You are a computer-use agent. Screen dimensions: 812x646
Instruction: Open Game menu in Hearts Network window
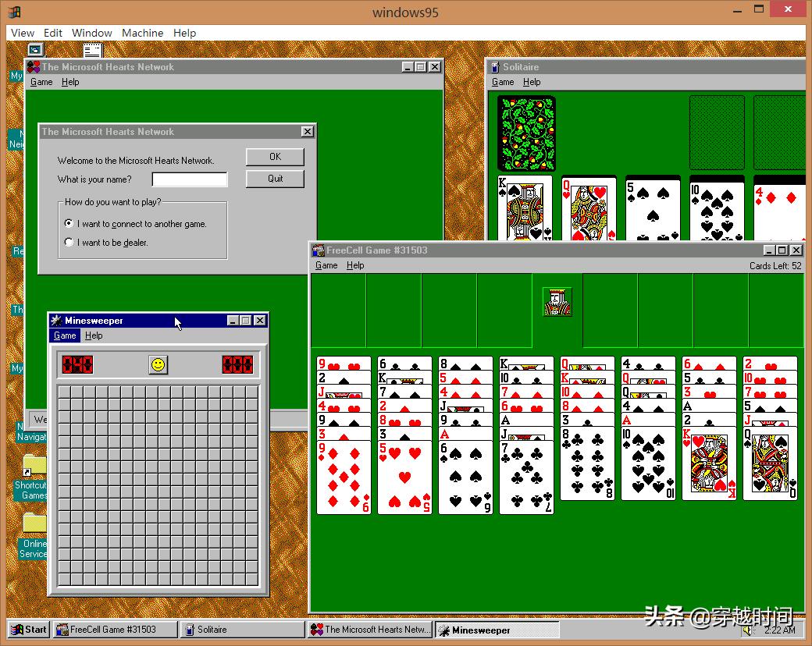click(x=41, y=82)
